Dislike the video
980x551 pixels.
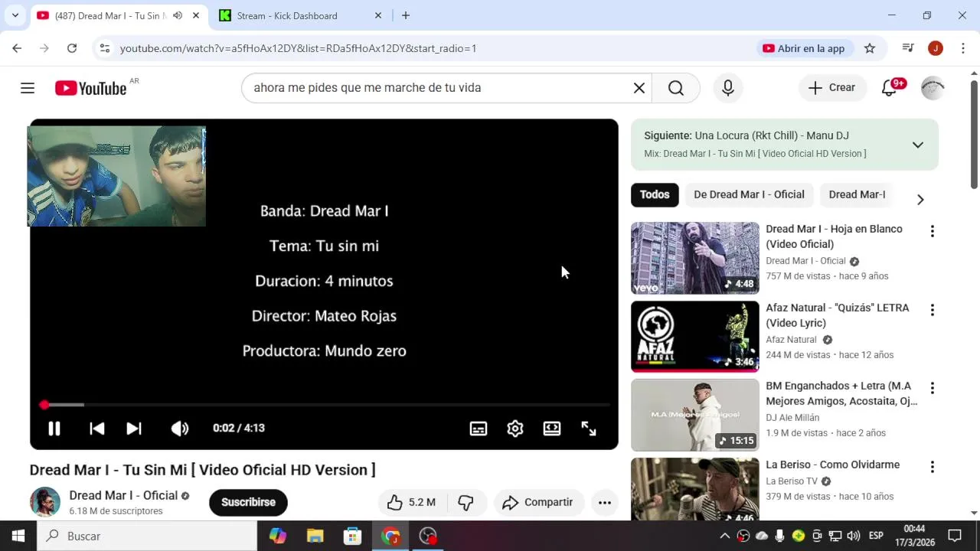click(465, 502)
